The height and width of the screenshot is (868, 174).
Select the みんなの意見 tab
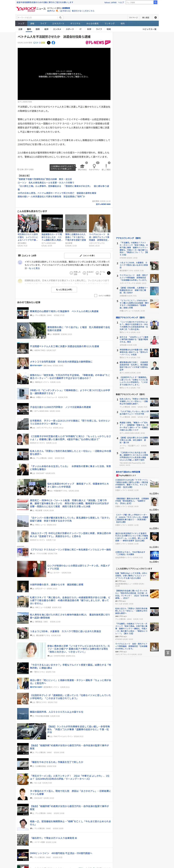[92, 24]
